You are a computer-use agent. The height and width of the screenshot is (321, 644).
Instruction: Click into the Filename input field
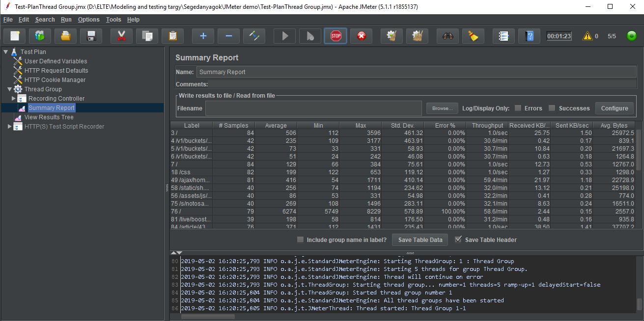coord(313,108)
